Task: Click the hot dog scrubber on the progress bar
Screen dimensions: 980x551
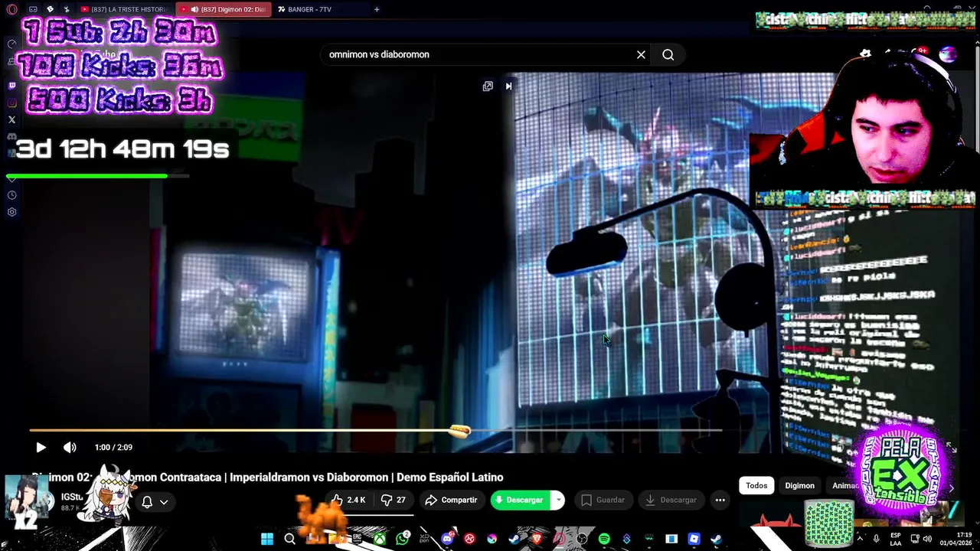Action: point(459,431)
